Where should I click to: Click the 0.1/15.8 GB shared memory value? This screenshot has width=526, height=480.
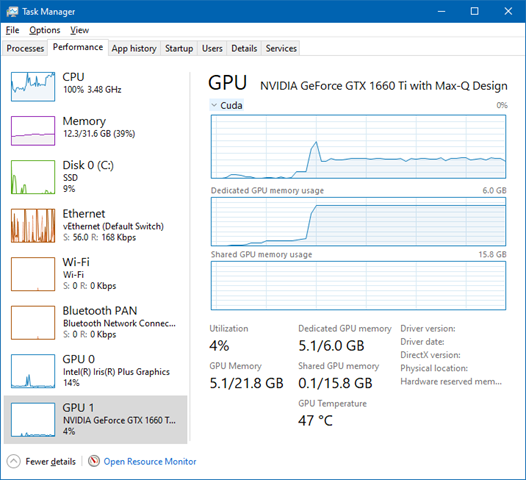tap(335, 383)
